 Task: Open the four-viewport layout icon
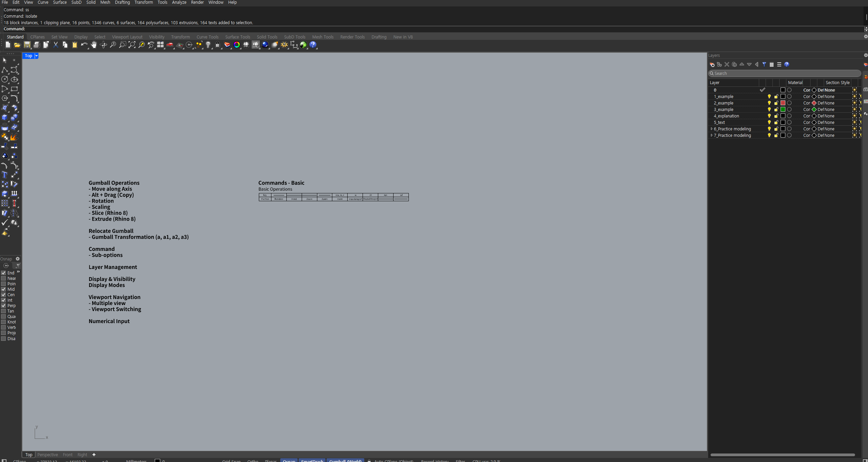160,45
